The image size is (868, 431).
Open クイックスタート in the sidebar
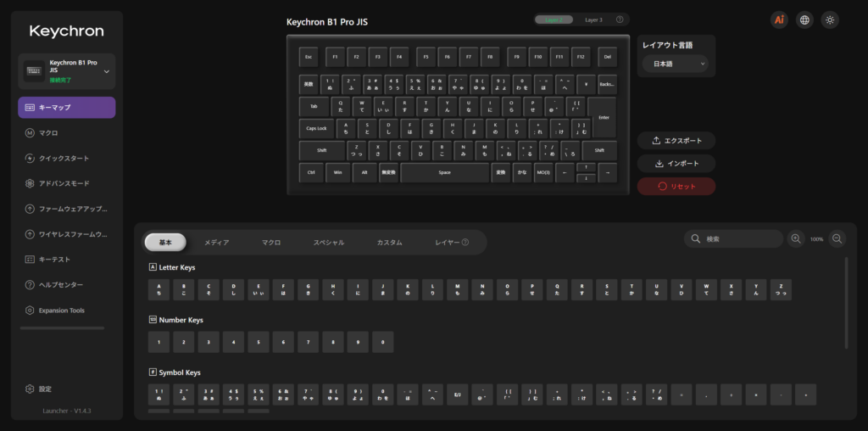pyautogui.click(x=66, y=159)
